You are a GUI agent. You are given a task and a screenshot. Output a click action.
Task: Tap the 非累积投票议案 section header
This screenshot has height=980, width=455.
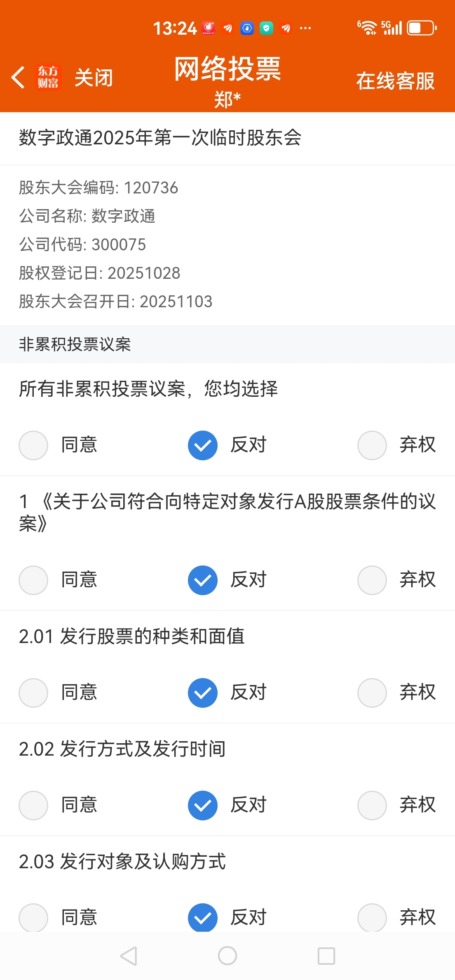tap(75, 344)
